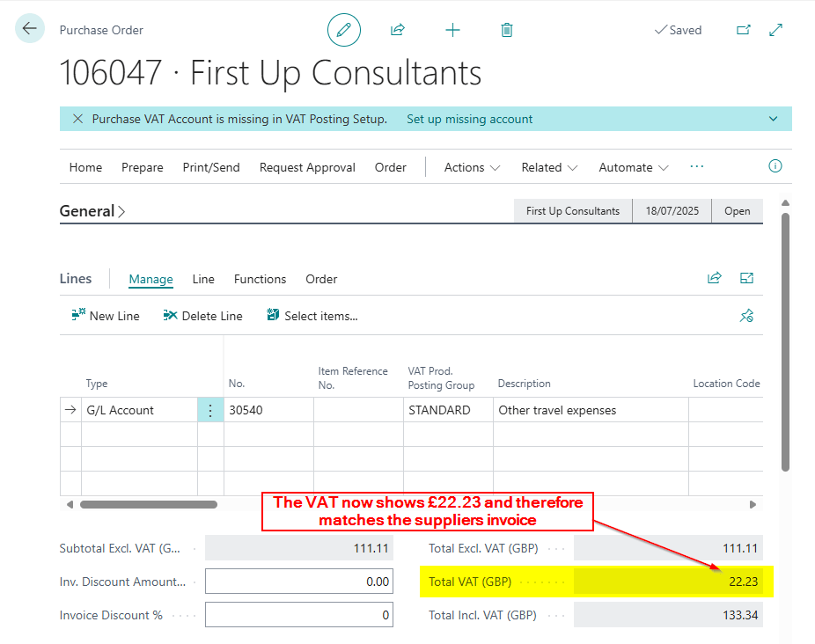Screen dimensions: 815x644
Task: Click the plus icon to create new
Action: coord(452,30)
